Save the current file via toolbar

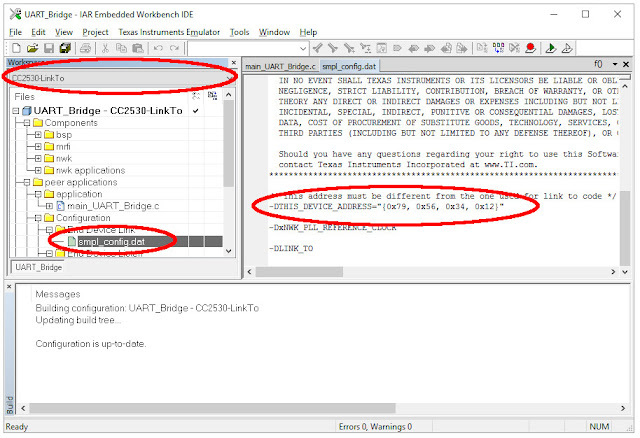coord(49,48)
